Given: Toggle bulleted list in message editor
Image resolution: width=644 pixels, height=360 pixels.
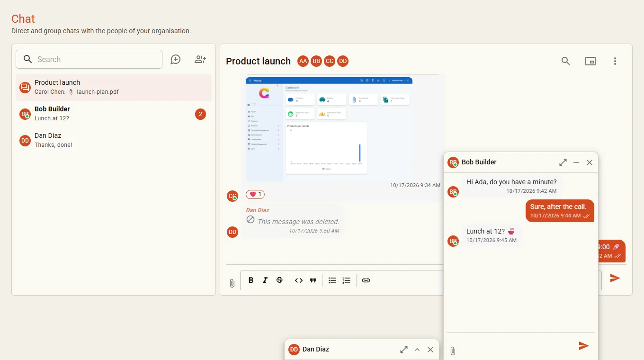Looking at the screenshot, I should [x=332, y=280].
